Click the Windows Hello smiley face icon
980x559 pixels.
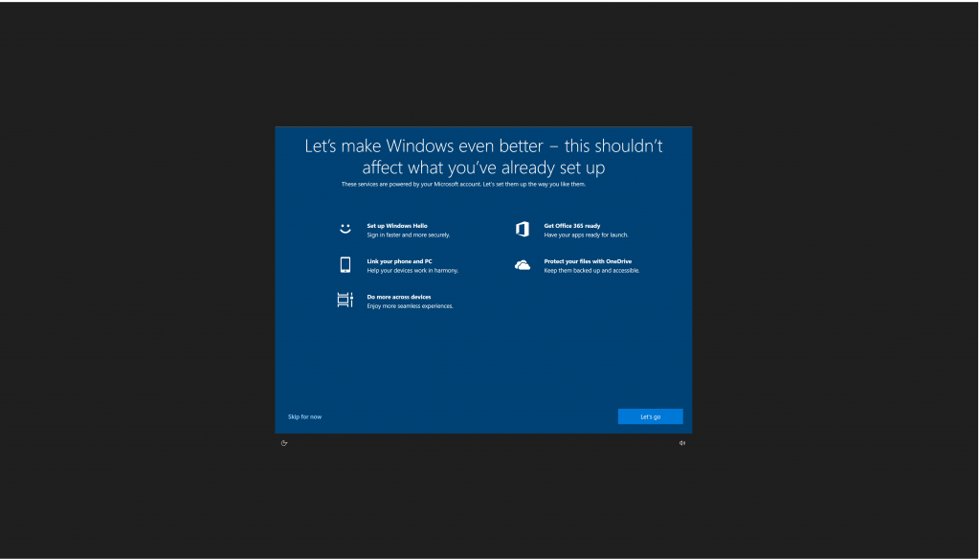345,230
